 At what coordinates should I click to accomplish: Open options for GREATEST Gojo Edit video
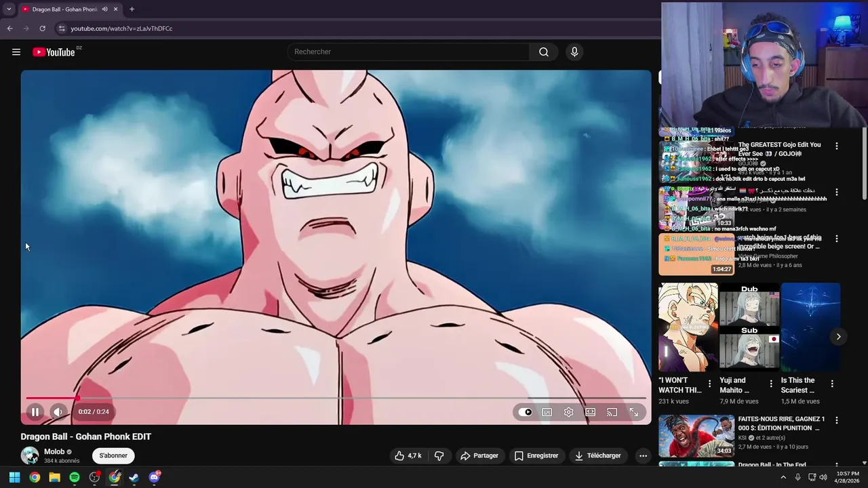[836, 146]
